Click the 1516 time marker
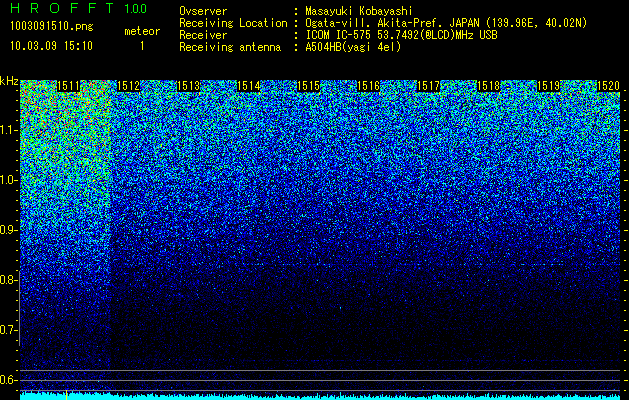The image size is (629, 400). coord(369,86)
